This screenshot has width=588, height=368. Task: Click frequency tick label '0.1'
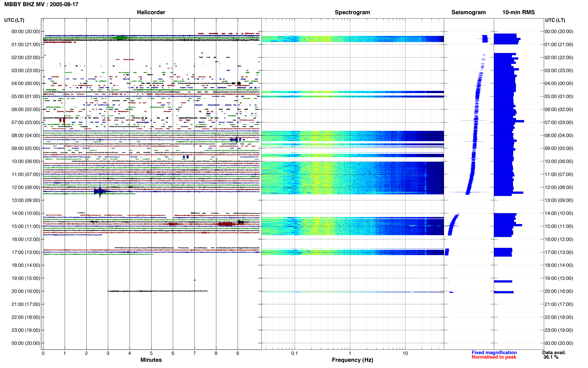coord(295,353)
